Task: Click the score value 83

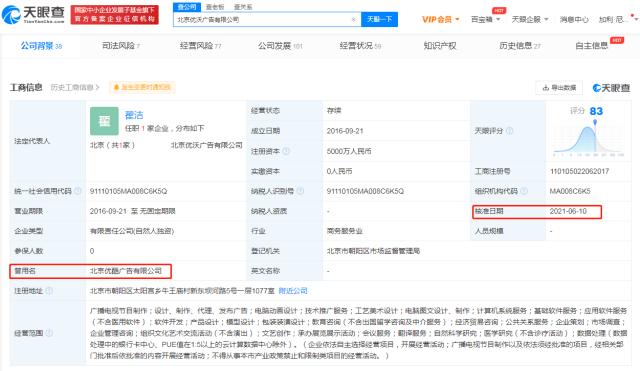Action: pos(596,111)
